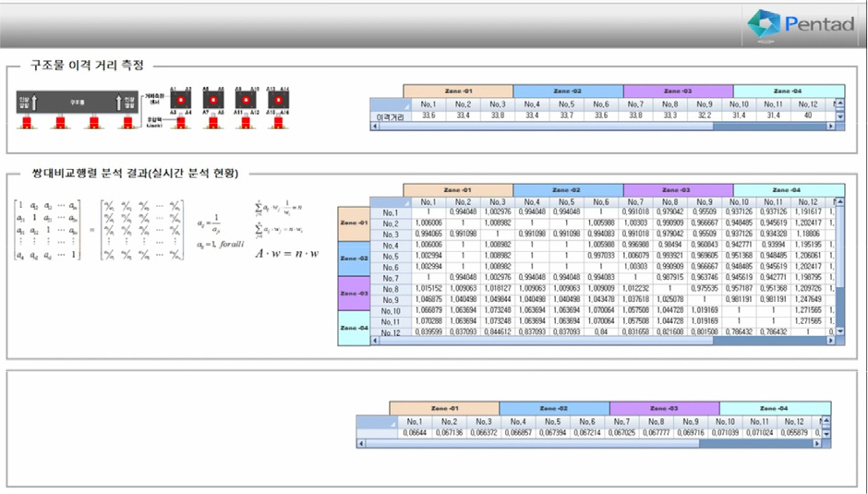868x494 pixels.
Task: Click matrix cell 0,839599
Action: click(x=428, y=332)
